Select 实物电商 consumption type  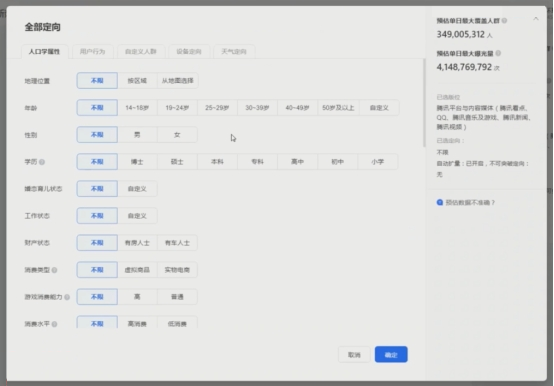tap(177, 270)
